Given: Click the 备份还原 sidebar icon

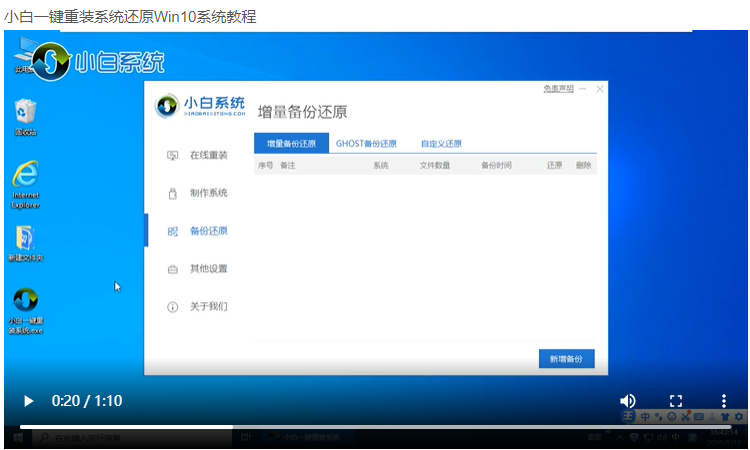Looking at the screenshot, I should [173, 231].
